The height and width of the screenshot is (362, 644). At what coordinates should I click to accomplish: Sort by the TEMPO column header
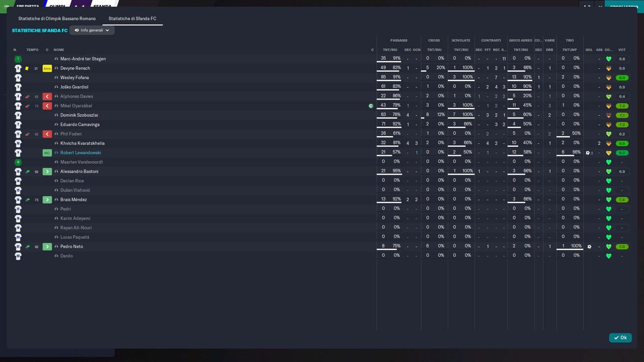pyautogui.click(x=32, y=50)
